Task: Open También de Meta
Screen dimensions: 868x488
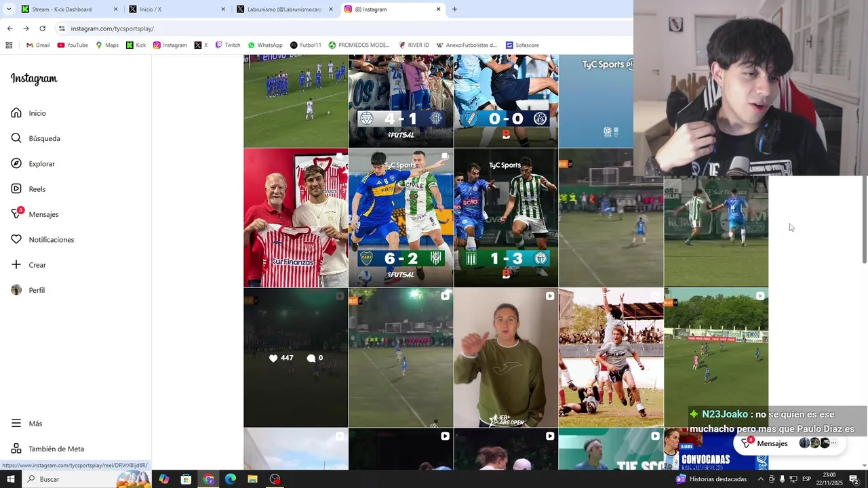Action: [x=47, y=449]
